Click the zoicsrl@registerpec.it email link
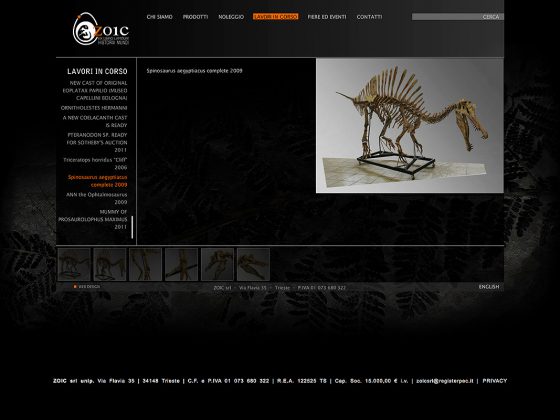Image resolution: width=560 pixels, height=420 pixels. pos(445,381)
